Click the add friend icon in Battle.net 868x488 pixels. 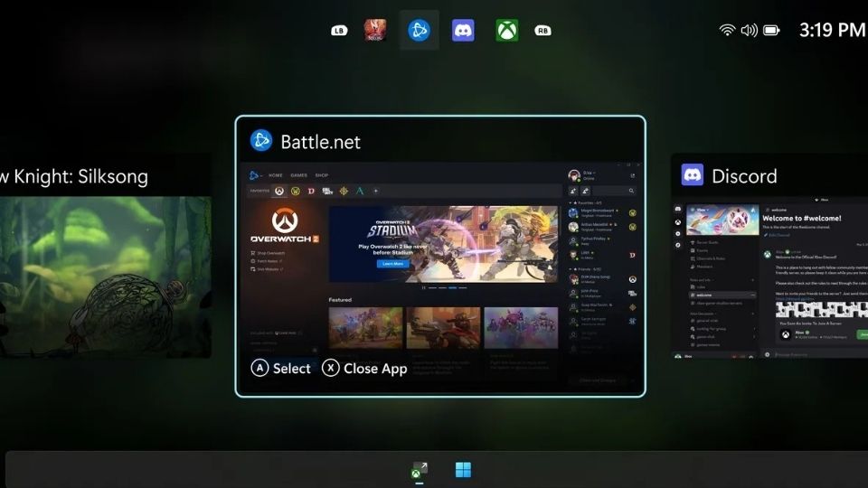tap(573, 191)
